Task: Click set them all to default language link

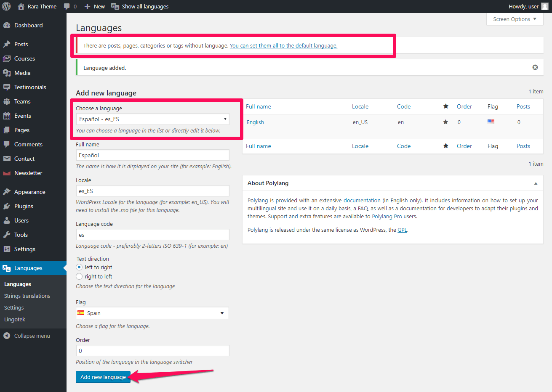Action: pyautogui.click(x=284, y=45)
